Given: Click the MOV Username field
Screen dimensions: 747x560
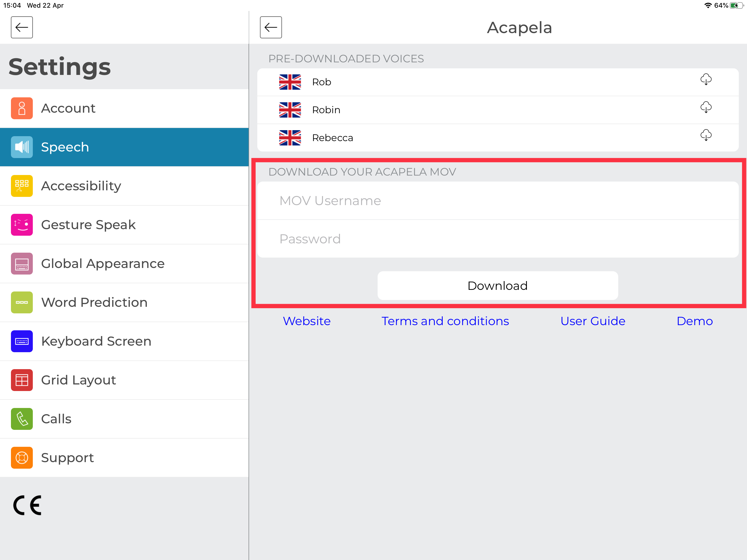Looking at the screenshot, I should coord(498,201).
